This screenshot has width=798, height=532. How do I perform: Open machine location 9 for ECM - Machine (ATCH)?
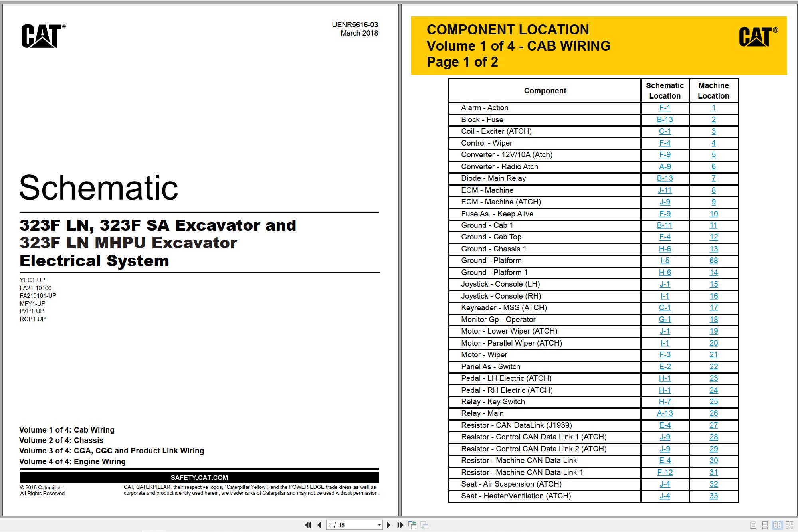pyautogui.click(x=713, y=202)
